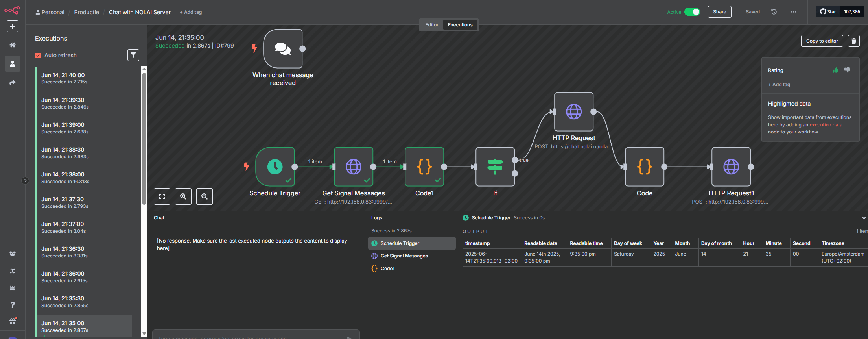Open the variables icon in sidebar
868x339 pixels.
(x=13, y=270)
